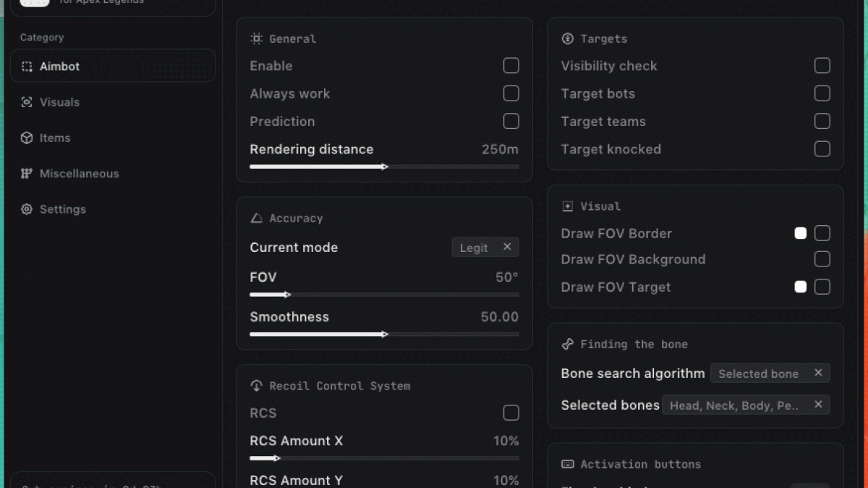The height and width of the screenshot is (488, 868).
Task: Click the Smoothness slider handle
Action: (x=385, y=335)
